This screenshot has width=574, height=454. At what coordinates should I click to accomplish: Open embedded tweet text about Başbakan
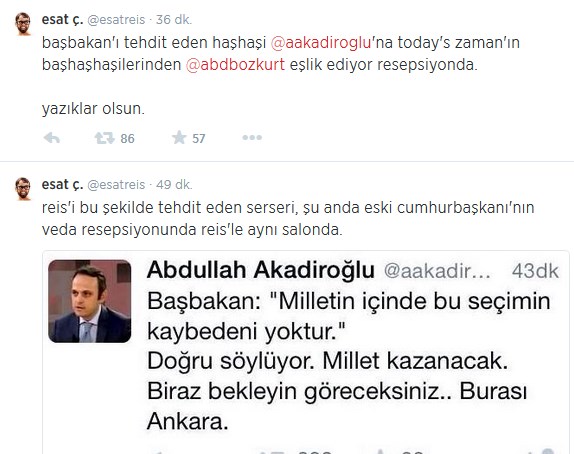pyautogui.click(x=348, y=361)
